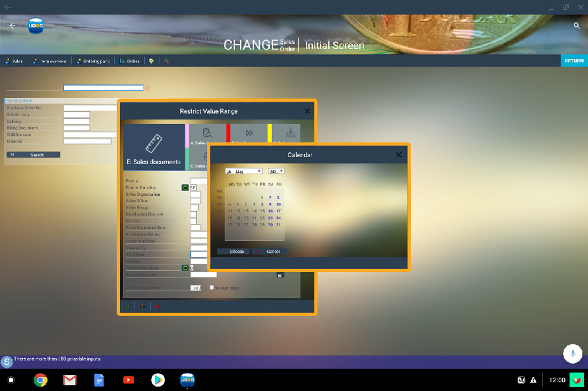Click the Cancel button in Calendar

click(x=269, y=251)
